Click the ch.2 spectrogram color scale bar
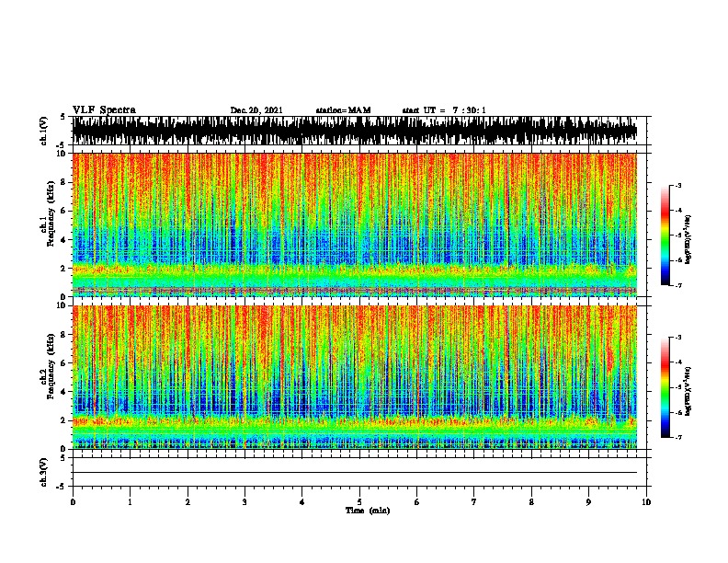Viewport: 728px width, 563px height. (665, 387)
